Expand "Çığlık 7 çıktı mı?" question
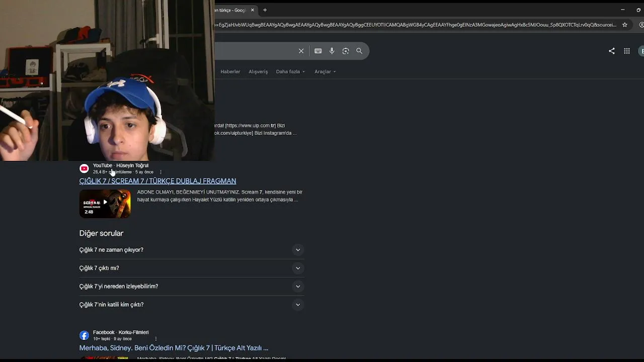644x362 pixels. pos(192,268)
